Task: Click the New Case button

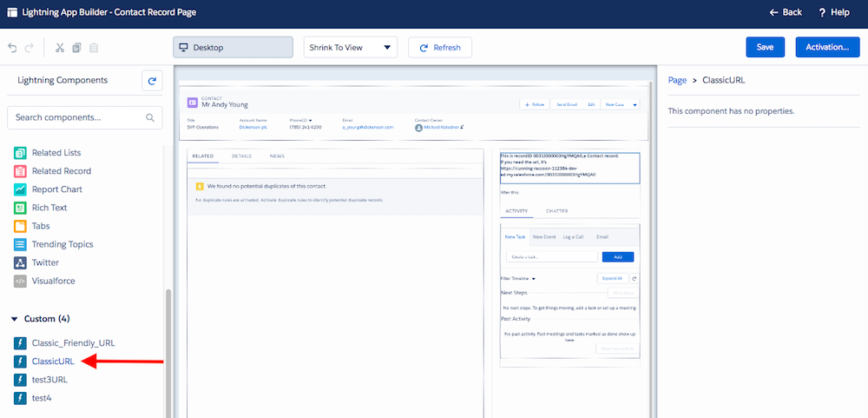Action: click(x=615, y=104)
